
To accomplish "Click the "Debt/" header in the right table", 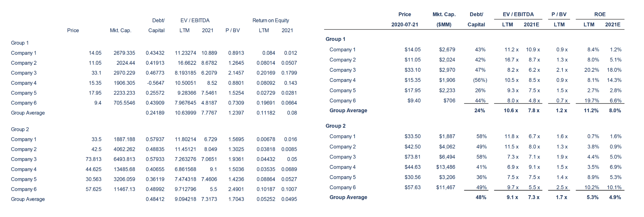I will coord(476,14).
